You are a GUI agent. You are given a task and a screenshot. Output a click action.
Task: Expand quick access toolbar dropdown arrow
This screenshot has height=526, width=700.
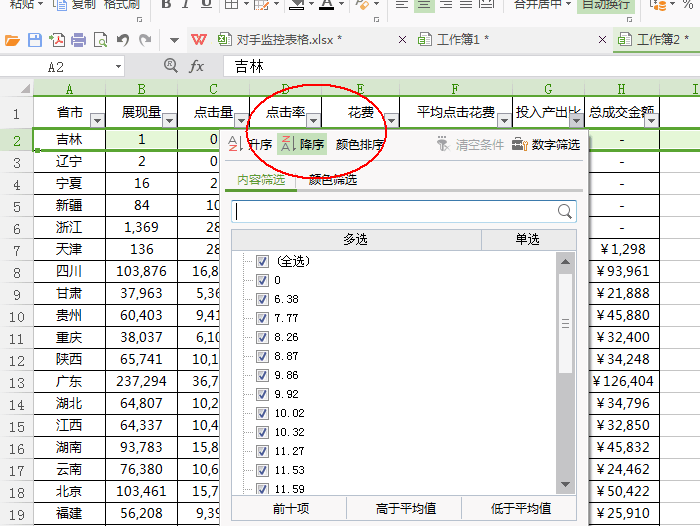click(174, 41)
